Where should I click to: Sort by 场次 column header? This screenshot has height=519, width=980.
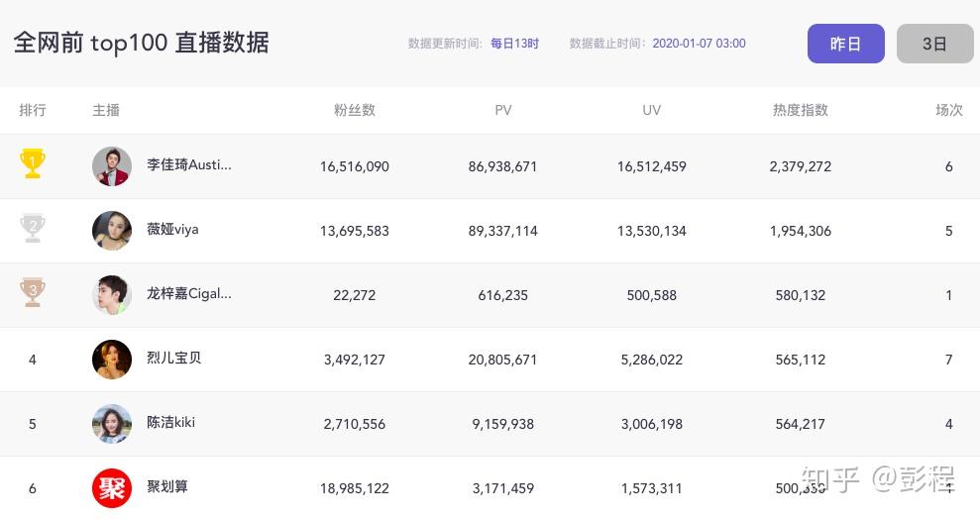coord(949,110)
